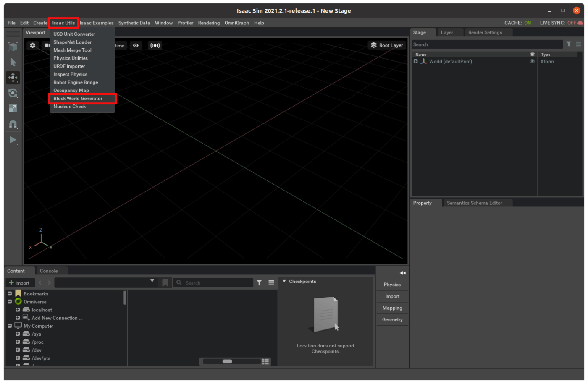Collapse the Checkpoints section triangle

pyautogui.click(x=284, y=281)
